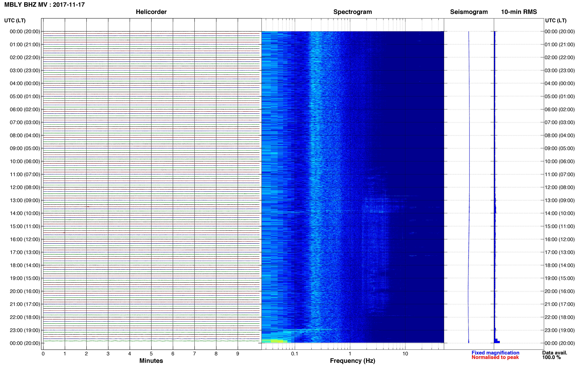Select the Data avail. label
The width and height of the screenshot is (588, 368).
pyautogui.click(x=555, y=353)
